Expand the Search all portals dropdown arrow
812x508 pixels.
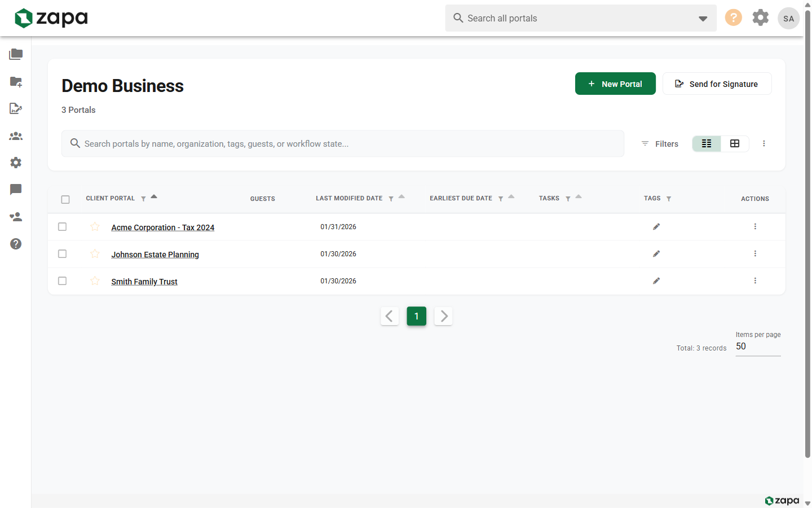703,19
